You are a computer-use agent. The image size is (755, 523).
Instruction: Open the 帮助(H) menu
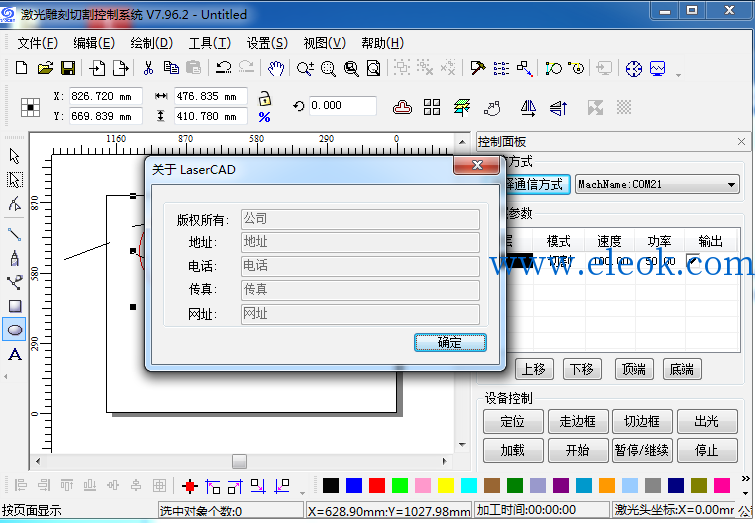[x=382, y=43]
